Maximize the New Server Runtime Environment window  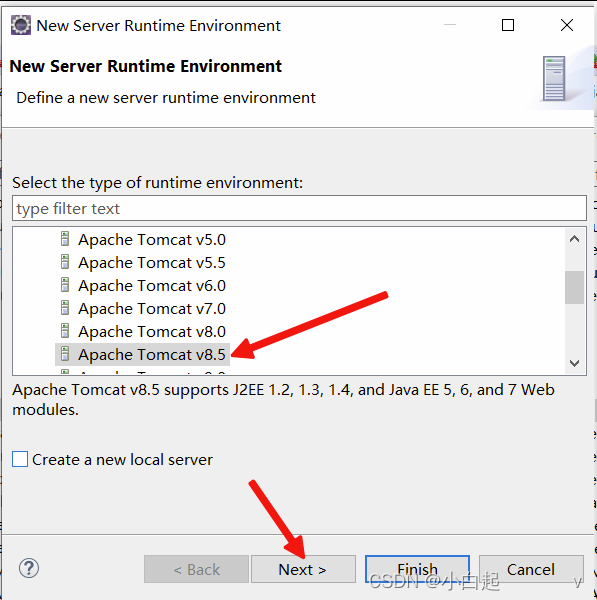508,25
